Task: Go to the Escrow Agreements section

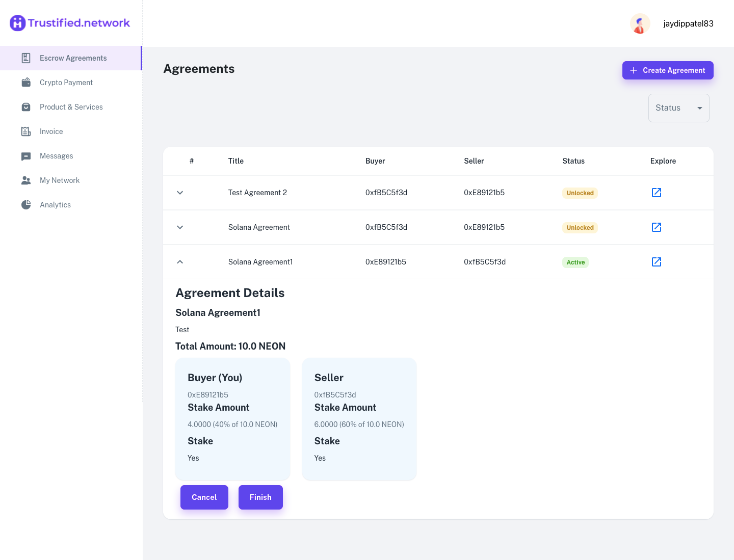Action: point(73,58)
